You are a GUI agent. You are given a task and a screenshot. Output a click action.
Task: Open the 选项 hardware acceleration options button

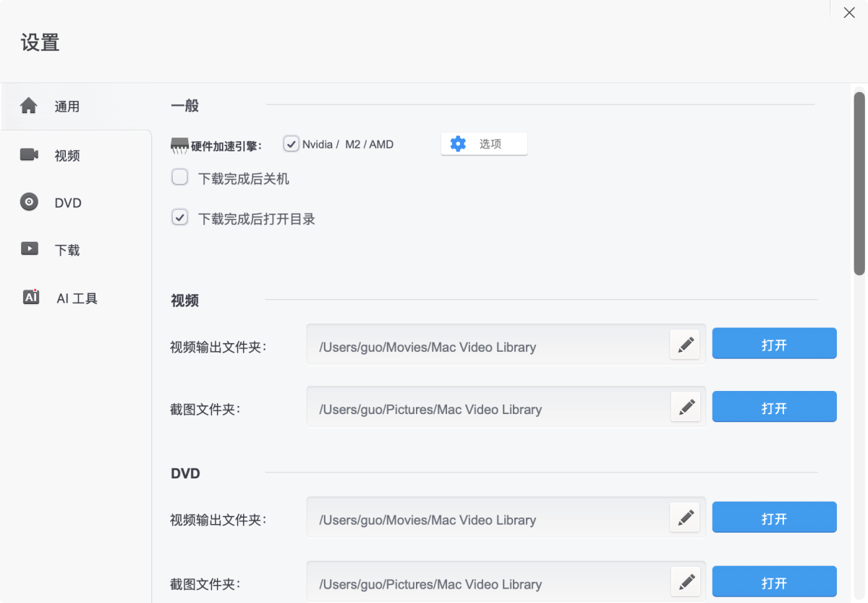484,144
